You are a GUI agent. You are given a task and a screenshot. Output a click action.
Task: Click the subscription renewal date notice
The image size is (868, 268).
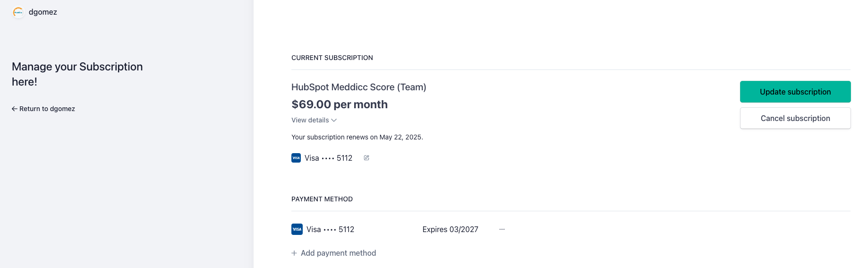(357, 137)
